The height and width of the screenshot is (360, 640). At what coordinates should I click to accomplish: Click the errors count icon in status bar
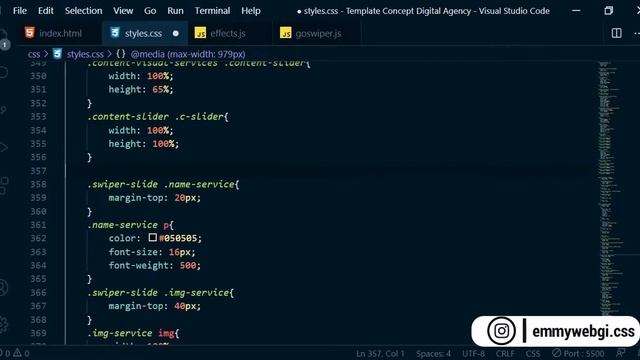[5, 353]
